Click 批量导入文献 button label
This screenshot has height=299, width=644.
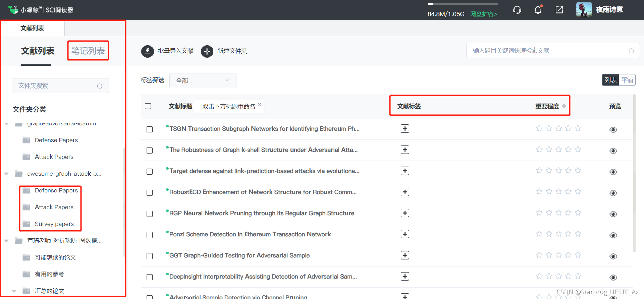(x=176, y=51)
